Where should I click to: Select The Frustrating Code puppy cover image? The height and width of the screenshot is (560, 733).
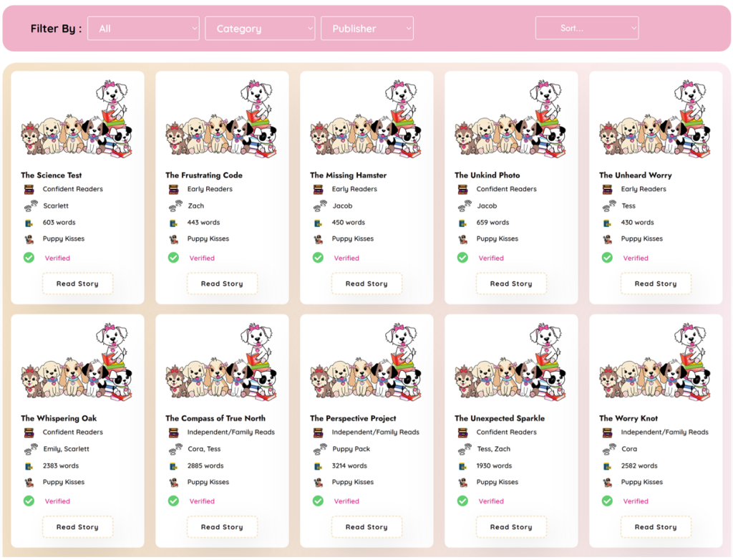[222, 118]
